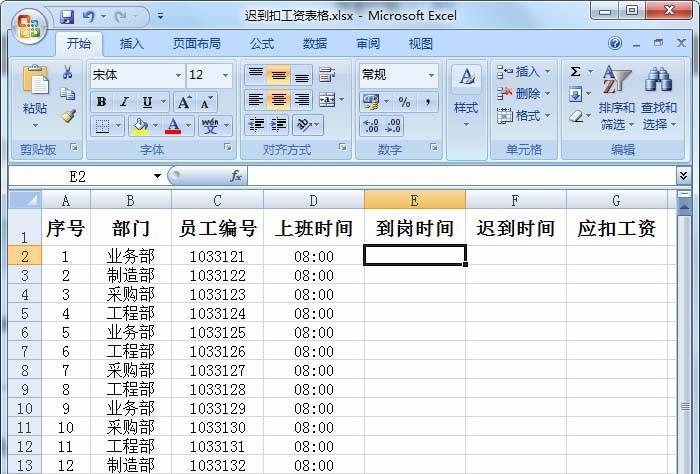Viewport: 700px width, 474px height.
Task: Change text orientation
Action: 304,125
